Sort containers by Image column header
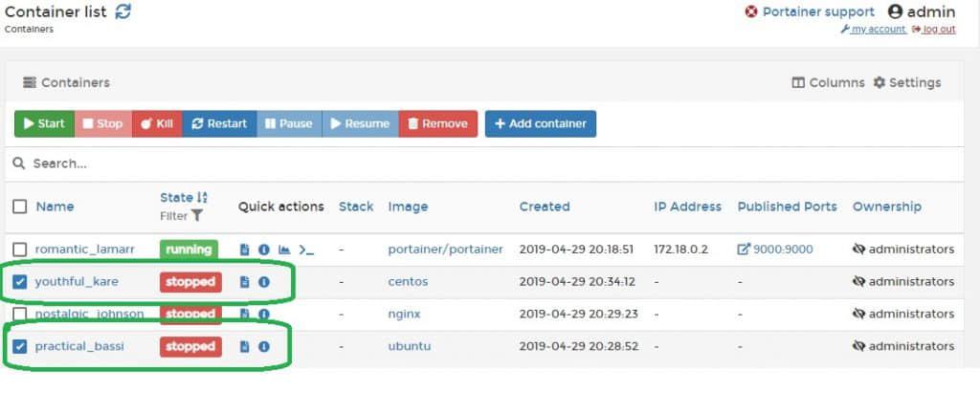 click(408, 206)
